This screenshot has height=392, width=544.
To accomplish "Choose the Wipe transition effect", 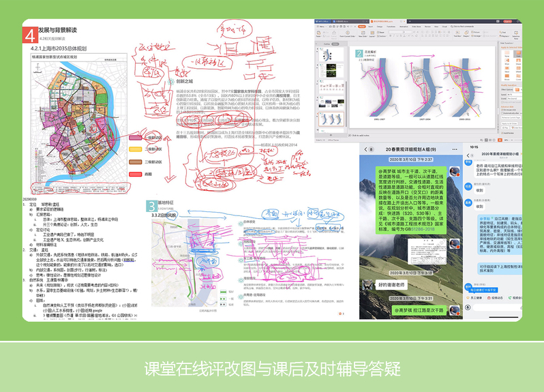I will tap(507, 61).
